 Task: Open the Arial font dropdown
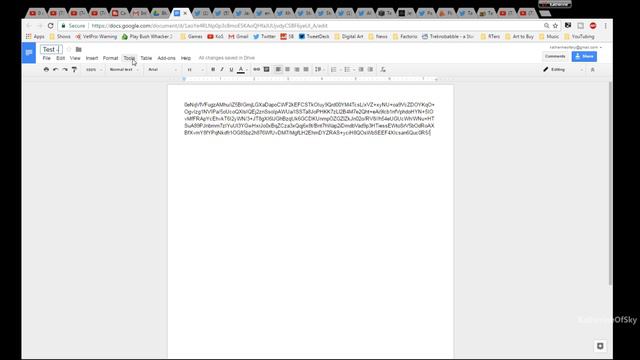(162, 70)
